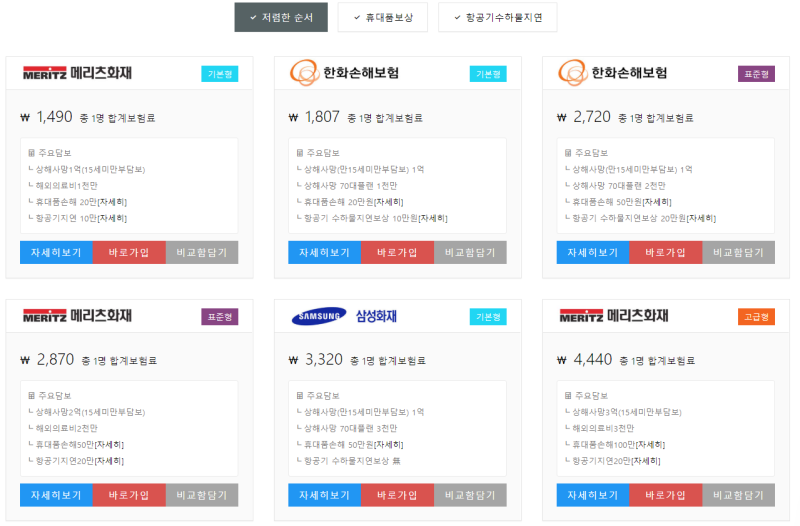Viewport: 800px width, 526px height.
Task: Click 기본형 badge on the Meritz 1,490 card
Action: 220,74
